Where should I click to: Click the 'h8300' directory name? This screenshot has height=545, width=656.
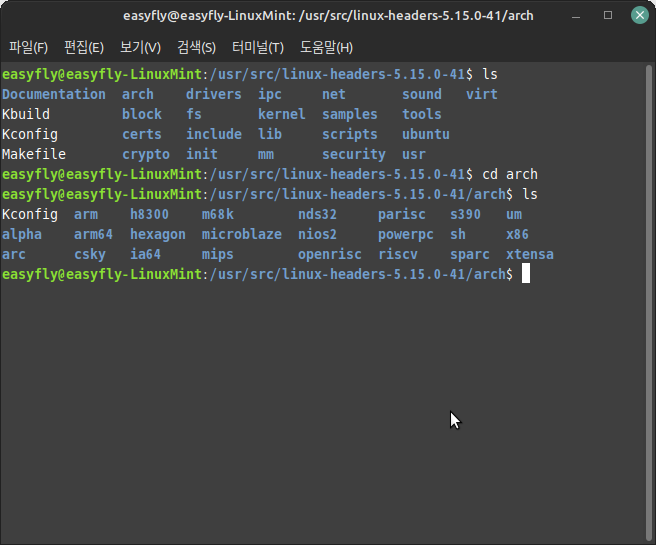(x=150, y=214)
